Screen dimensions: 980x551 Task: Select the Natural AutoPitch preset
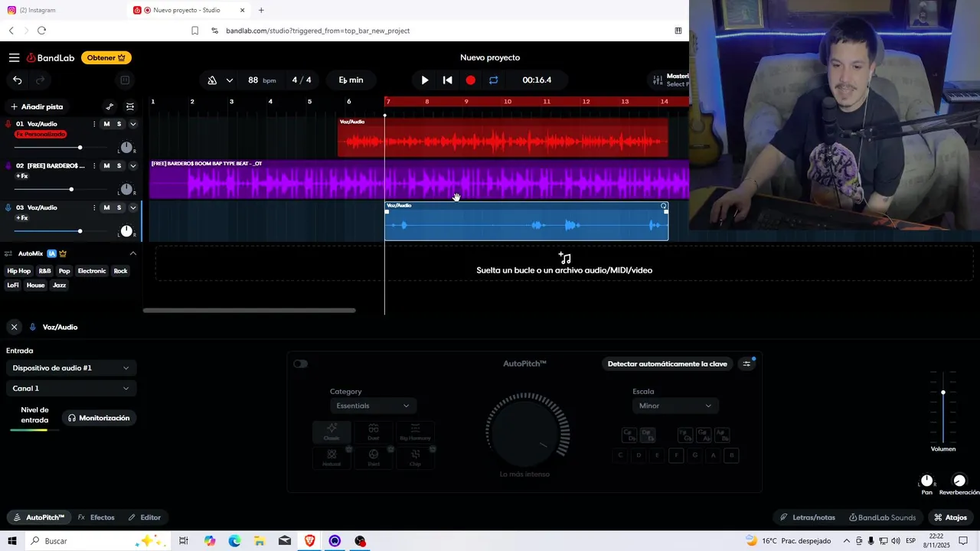tap(332, 458)
